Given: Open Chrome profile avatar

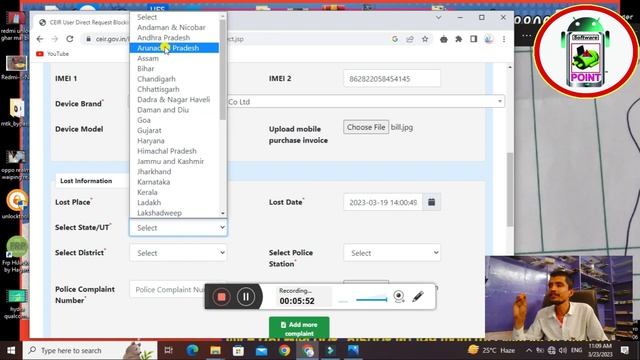Looking at the screenshot, I should click(x=489, y=39).
